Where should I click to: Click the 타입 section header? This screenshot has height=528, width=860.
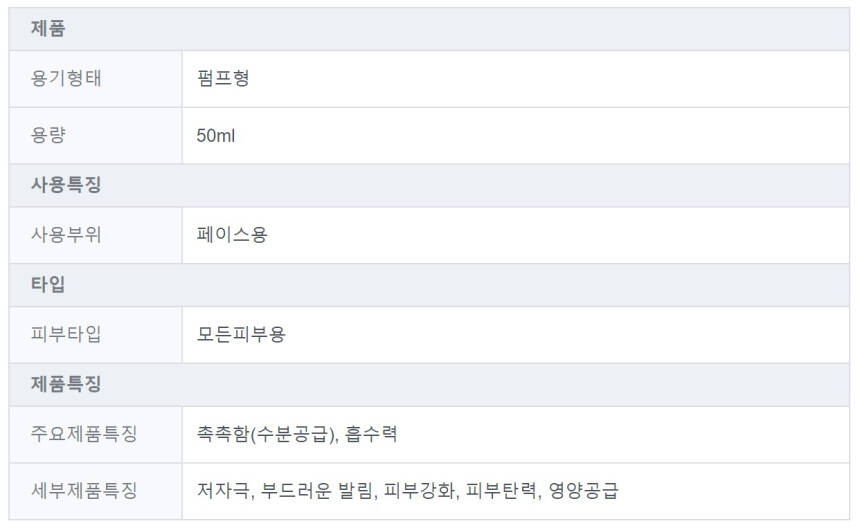48,284
